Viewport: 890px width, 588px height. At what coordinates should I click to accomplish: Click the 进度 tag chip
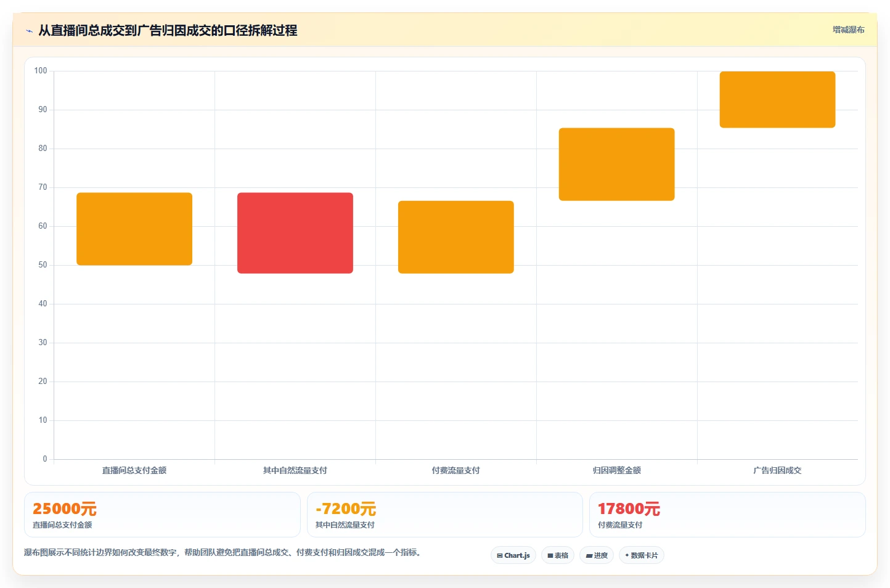point(597,555)
